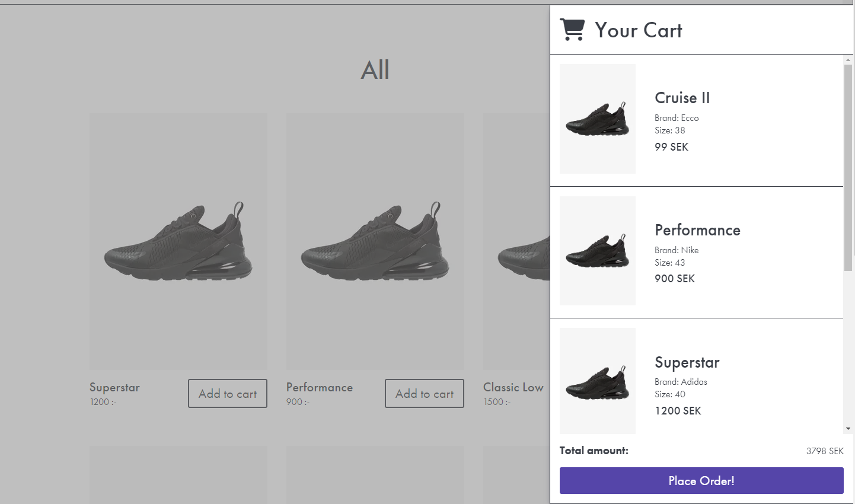Click the 'Brand: Adidas' text
This screenshot has width=855, height=504.
(681, 382)
